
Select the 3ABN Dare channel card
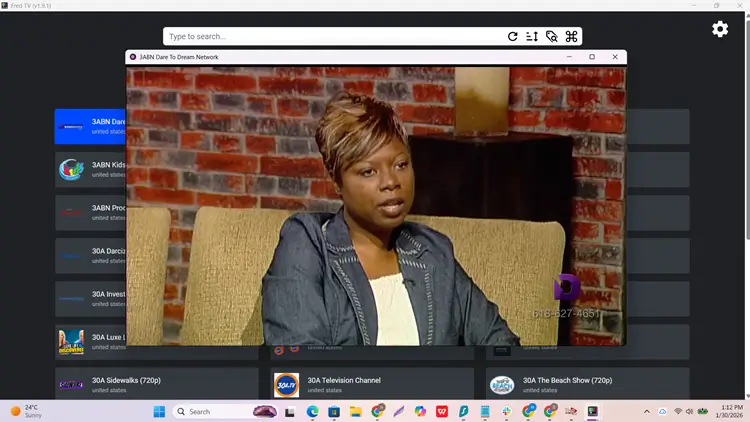90,127
